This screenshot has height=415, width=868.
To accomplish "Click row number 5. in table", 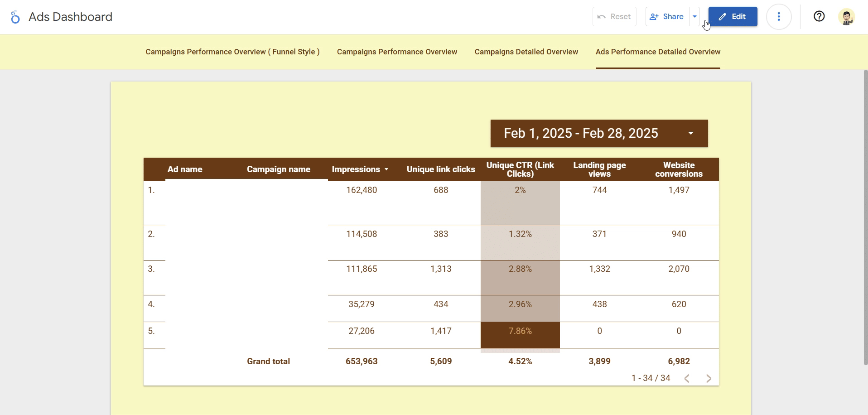I will [x=151, y=331].
